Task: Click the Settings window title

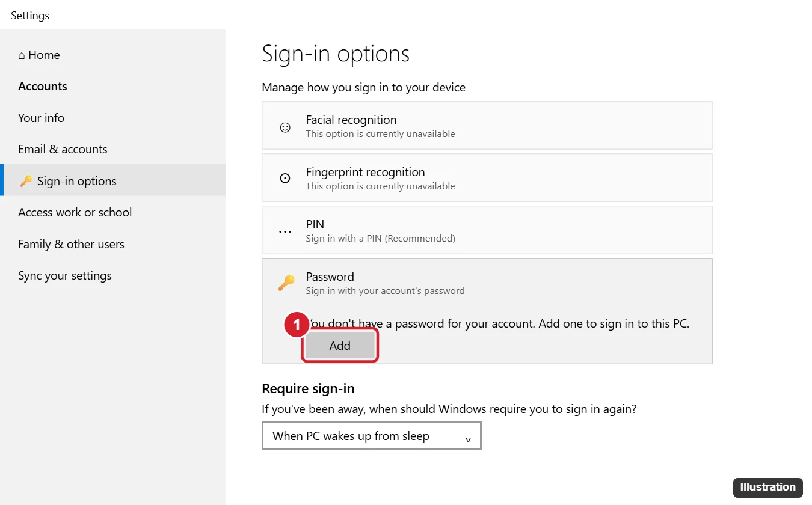Action: [x=30, y=16]
